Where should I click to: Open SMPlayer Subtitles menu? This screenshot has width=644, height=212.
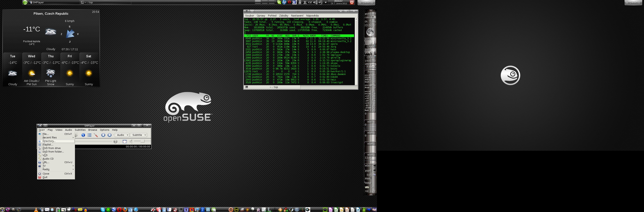(80, 130)
